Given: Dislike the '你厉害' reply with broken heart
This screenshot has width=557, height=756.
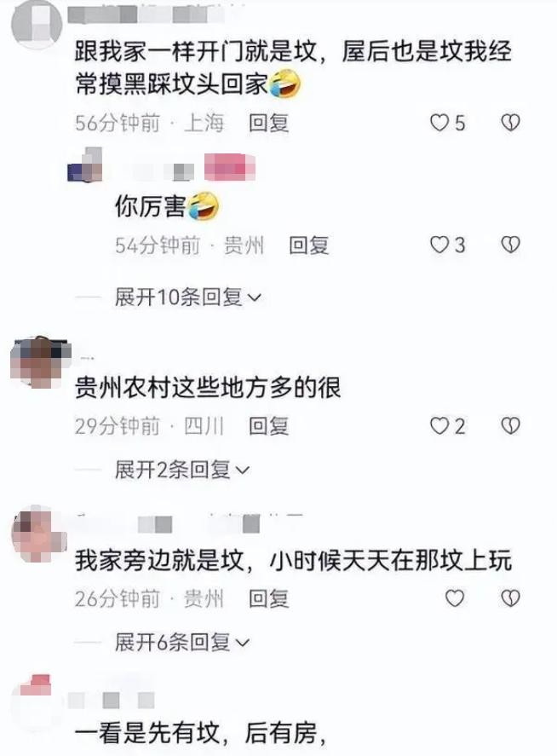Looking at the screenshot, I should pyautogui.click(x=510, y=245).
